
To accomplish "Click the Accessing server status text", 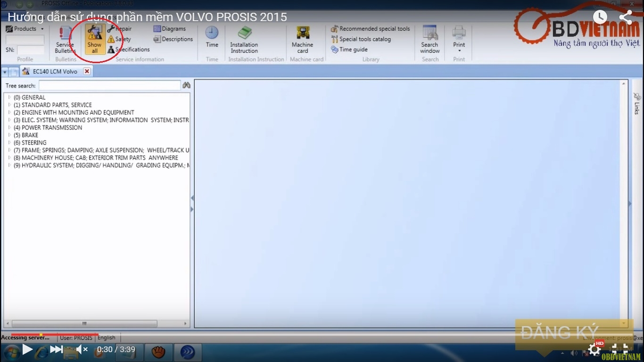I will (x=25, y=337).
